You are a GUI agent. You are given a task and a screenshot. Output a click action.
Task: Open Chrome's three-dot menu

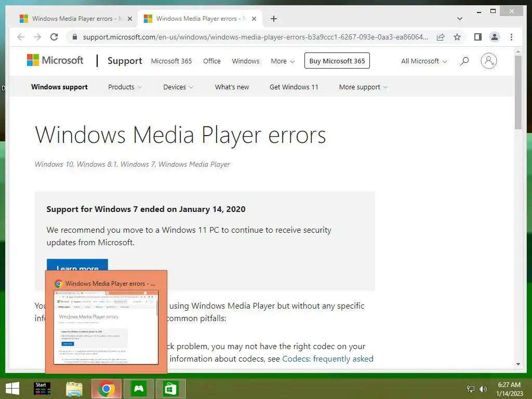(x=511, y=37)
